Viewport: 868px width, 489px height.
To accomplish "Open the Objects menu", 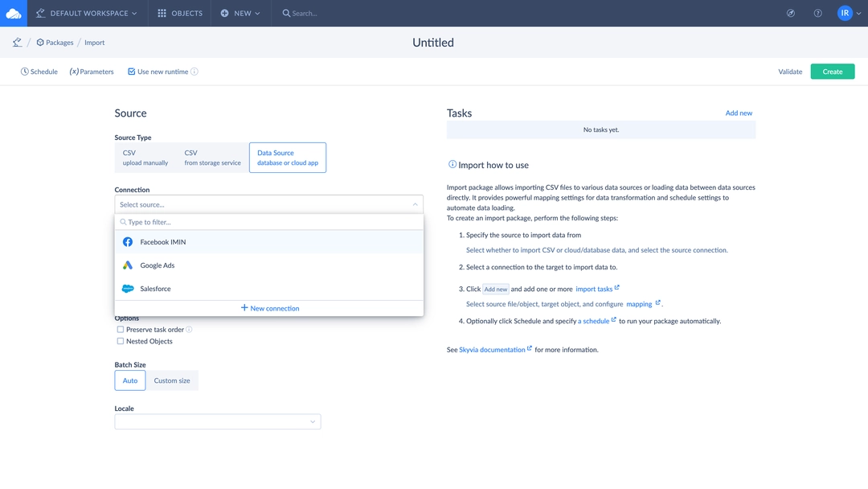I will click(180, 14).
